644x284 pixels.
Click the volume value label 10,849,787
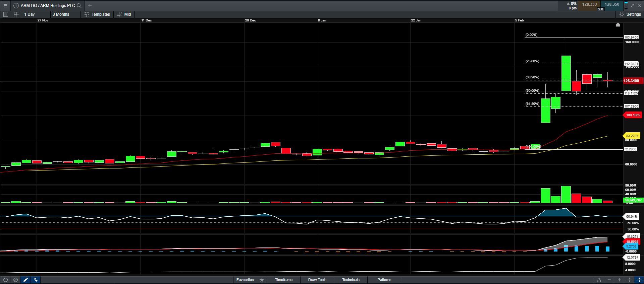(633, 200)
